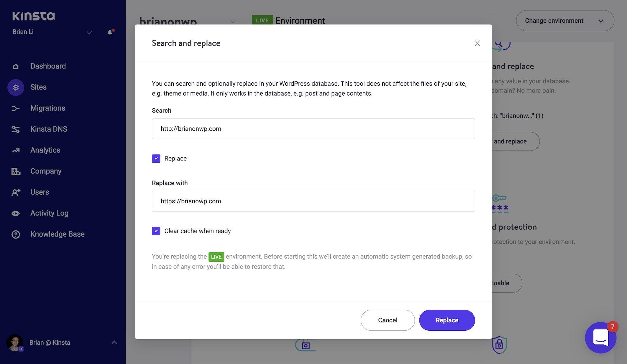Click the 'Search' field label
627x364 pixels.
tap(162, 111)
